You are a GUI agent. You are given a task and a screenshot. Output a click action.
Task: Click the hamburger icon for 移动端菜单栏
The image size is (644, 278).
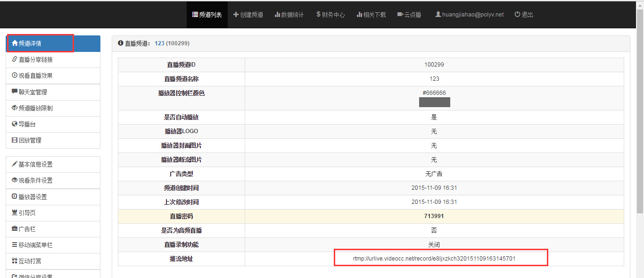(x=15, y=245)
